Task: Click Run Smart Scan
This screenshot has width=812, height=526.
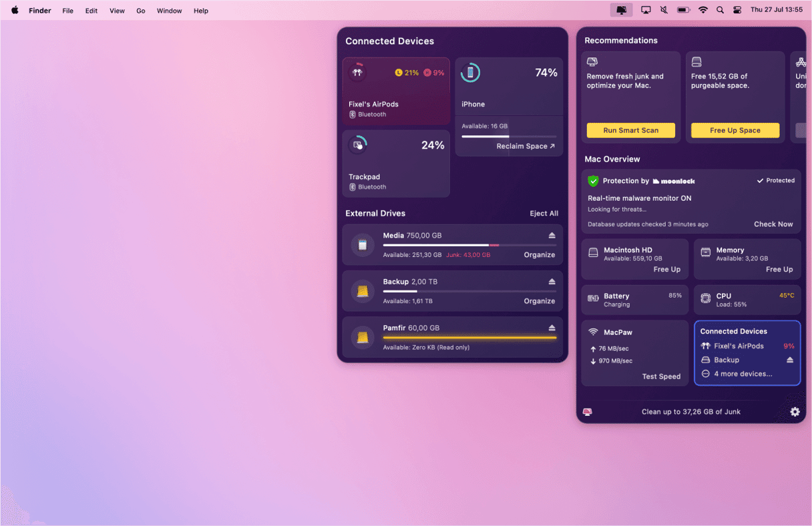Action: [631, 130]
